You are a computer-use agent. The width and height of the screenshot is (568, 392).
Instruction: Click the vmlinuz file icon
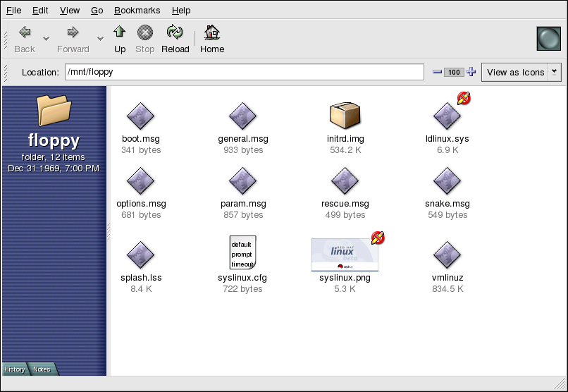447,254
